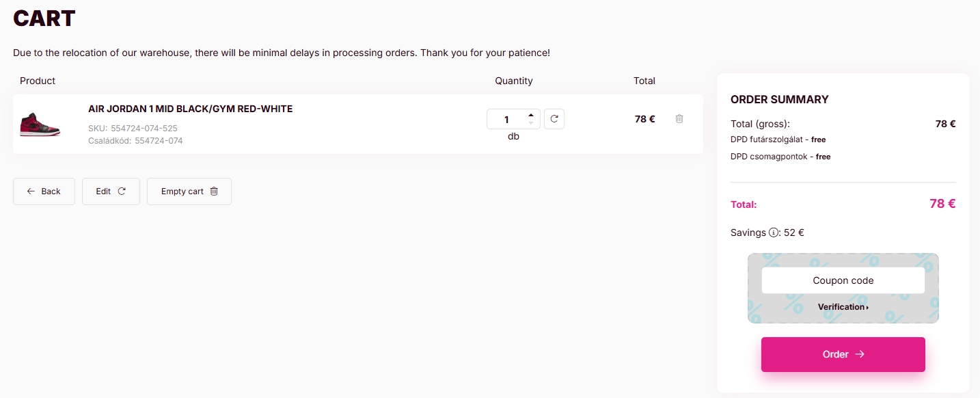The image size is (980, 398).
Task: Empty the entire cart
Action: (189, 191)
